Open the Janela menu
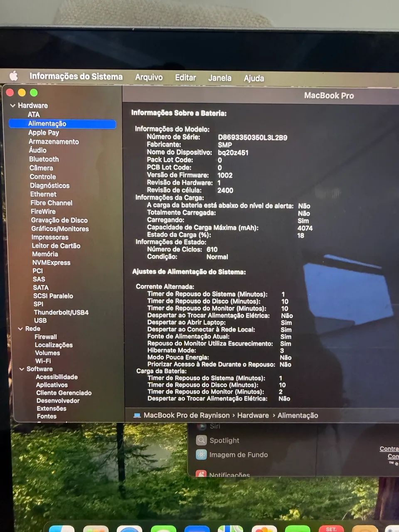399x532 pixels. [220, 78]
